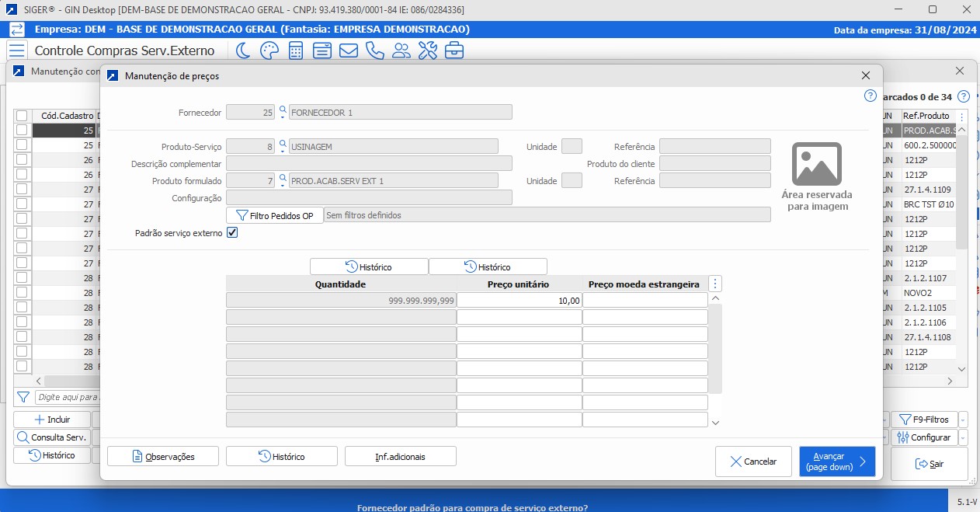This screenshot has width=980, height=512.
Task: Open the Observações button
Action: (163, 456)
